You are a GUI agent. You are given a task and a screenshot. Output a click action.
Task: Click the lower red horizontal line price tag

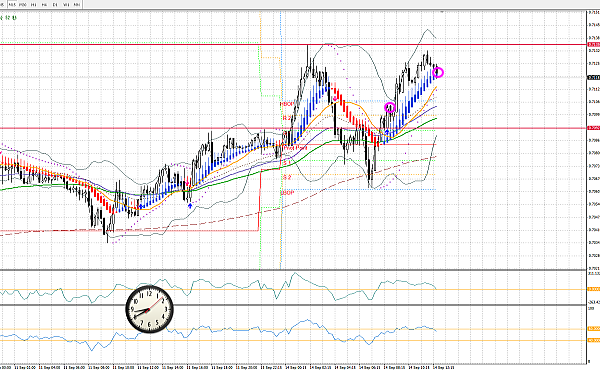593,128
